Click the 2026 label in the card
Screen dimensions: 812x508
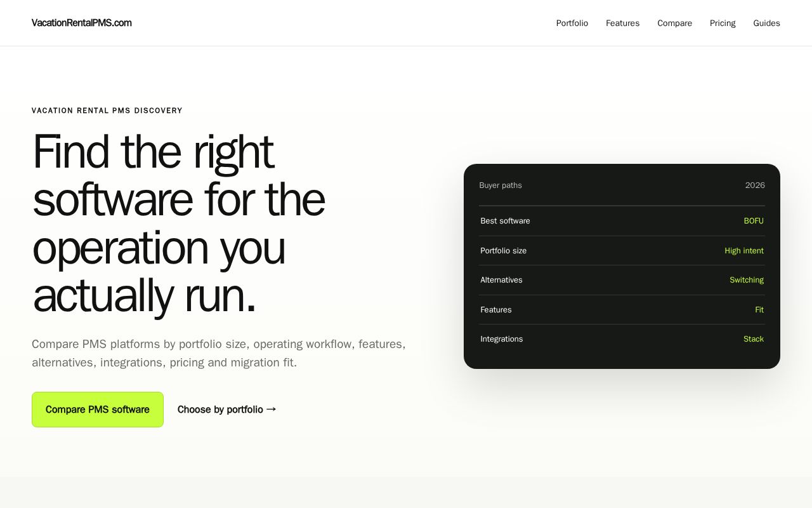point(755,185)
